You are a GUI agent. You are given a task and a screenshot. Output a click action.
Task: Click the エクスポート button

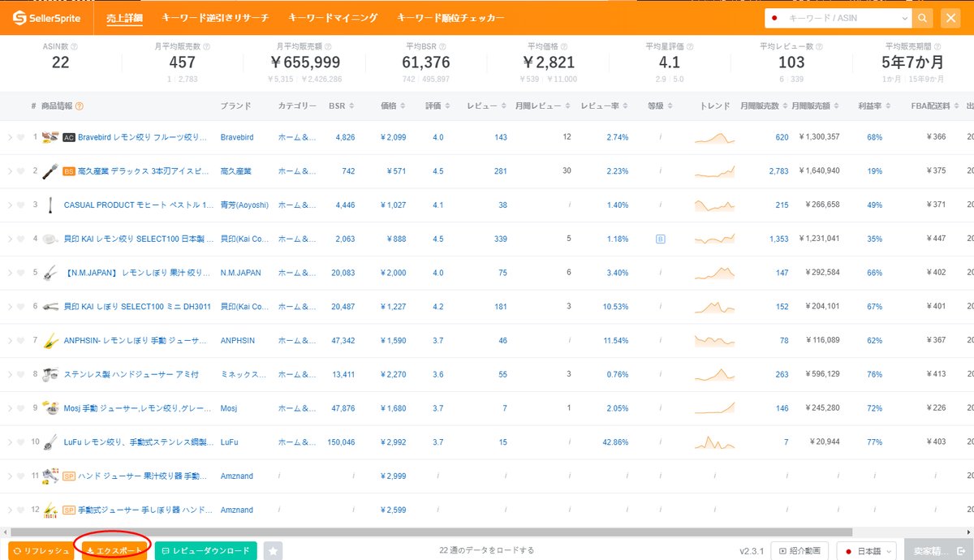coord(114,551)
